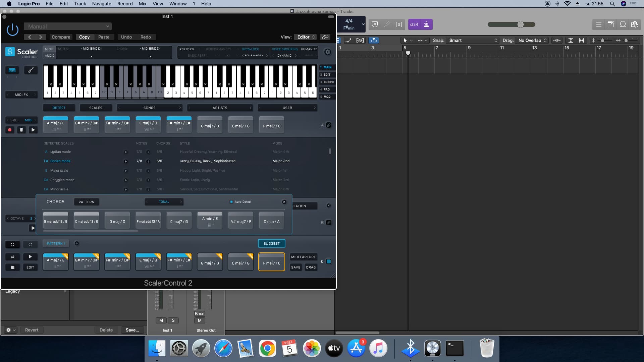Toggle the 1234 count-in button
Viewport: 644px width, 362px height.
click(x=414, y=24)
